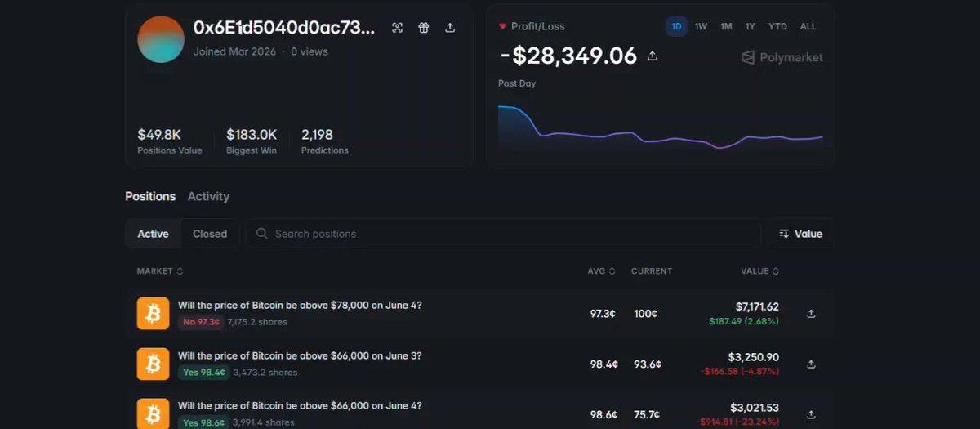Screen dimensions: 980x429
Task: Select the 1D time range
Action: point(676,26)
